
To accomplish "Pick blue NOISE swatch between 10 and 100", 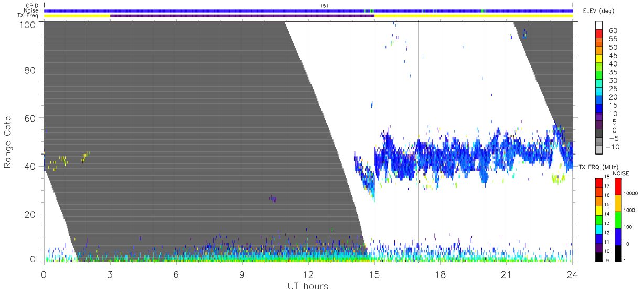I will (617, 236).
